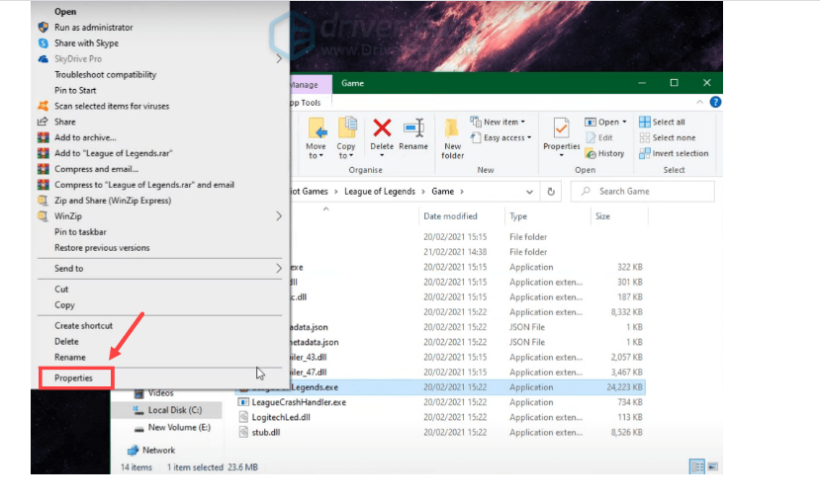Open address bar history dropdown

529,192
